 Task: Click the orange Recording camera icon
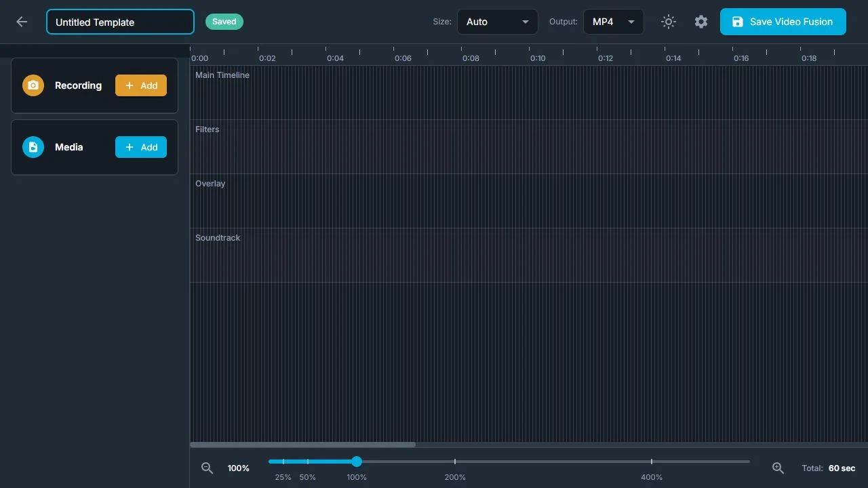click(x=33, y=85)
